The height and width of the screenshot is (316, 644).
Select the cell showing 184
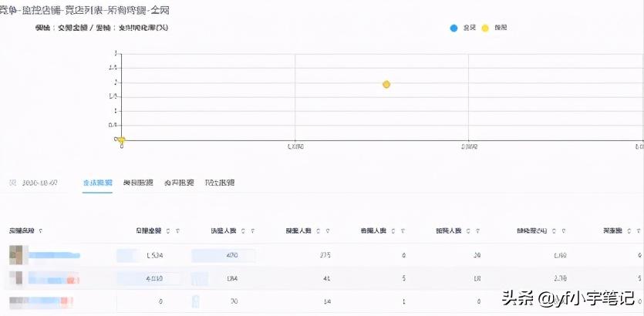232,279
